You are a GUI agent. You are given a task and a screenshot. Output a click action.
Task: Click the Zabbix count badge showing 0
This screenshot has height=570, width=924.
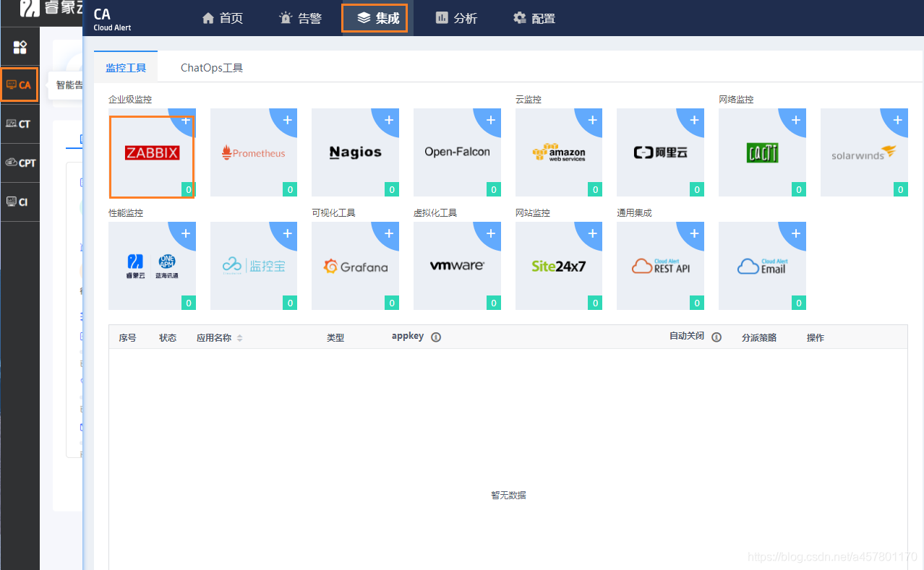188,190
